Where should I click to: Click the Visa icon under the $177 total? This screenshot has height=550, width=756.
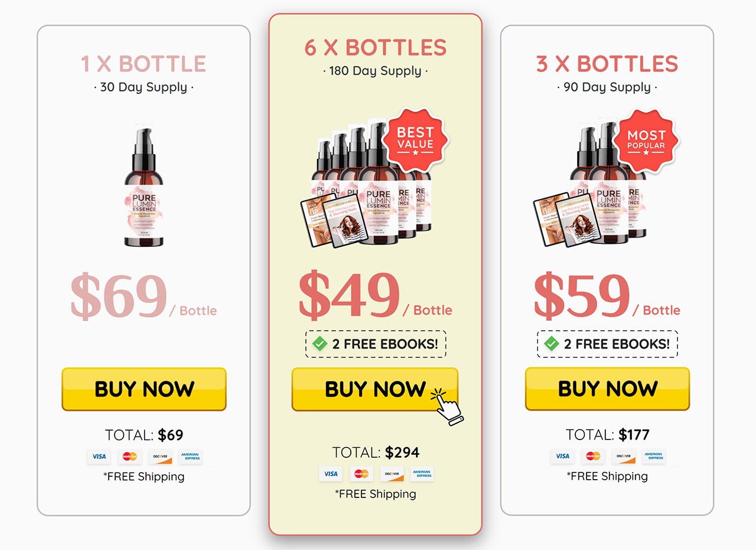(x=562, y=456)
